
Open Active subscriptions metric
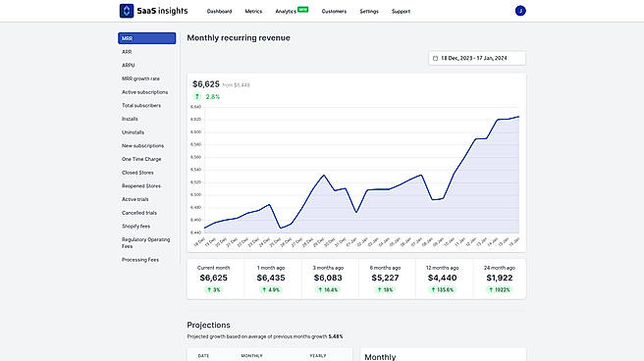coord(145,92)
